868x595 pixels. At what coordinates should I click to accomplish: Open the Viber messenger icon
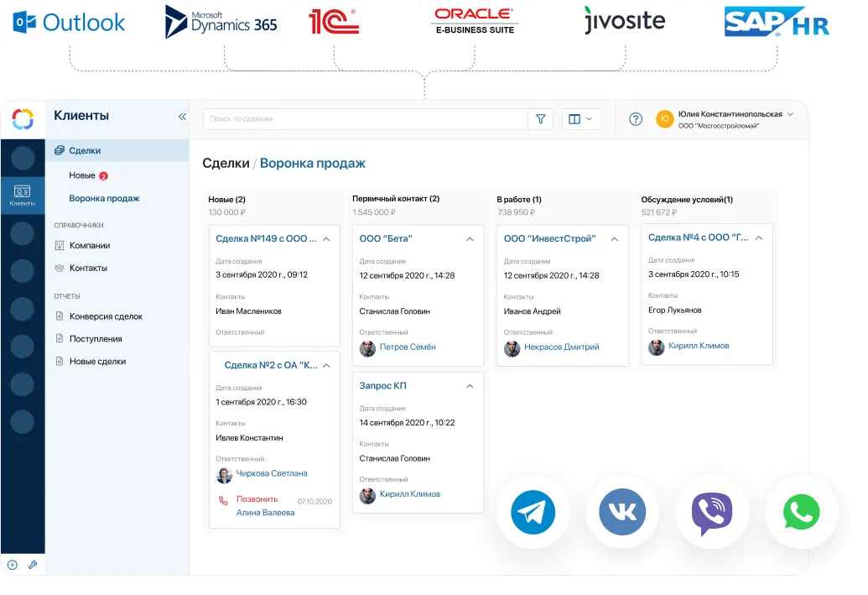pyautogui.click(x=712, y=513)
